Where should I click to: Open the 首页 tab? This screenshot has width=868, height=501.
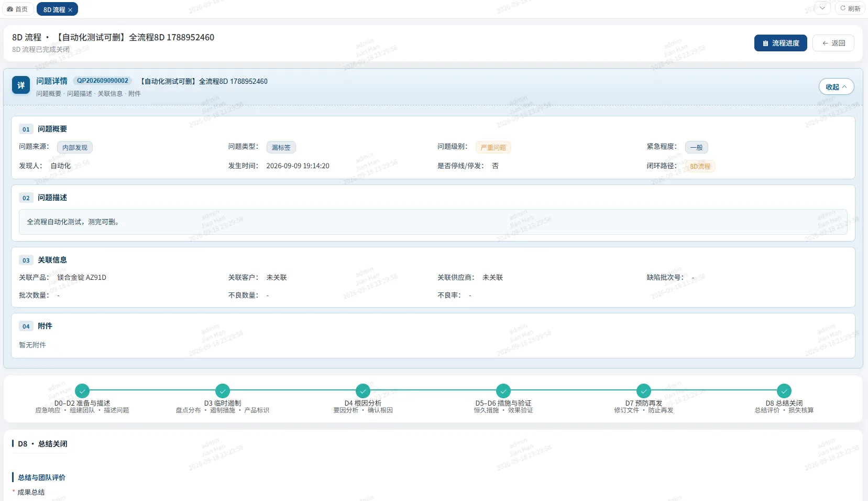pyautogui.click(x=17, y=9)
